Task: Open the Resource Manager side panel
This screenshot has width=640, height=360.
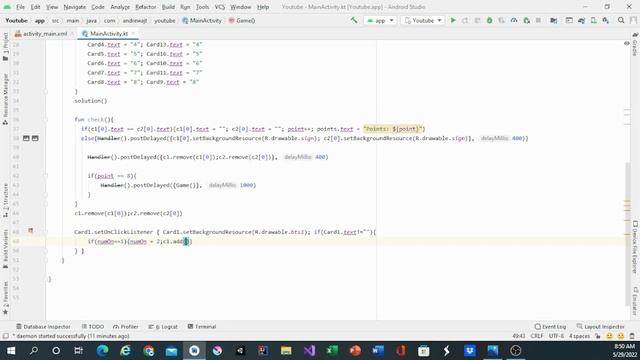Action: (x=5, y=99)
